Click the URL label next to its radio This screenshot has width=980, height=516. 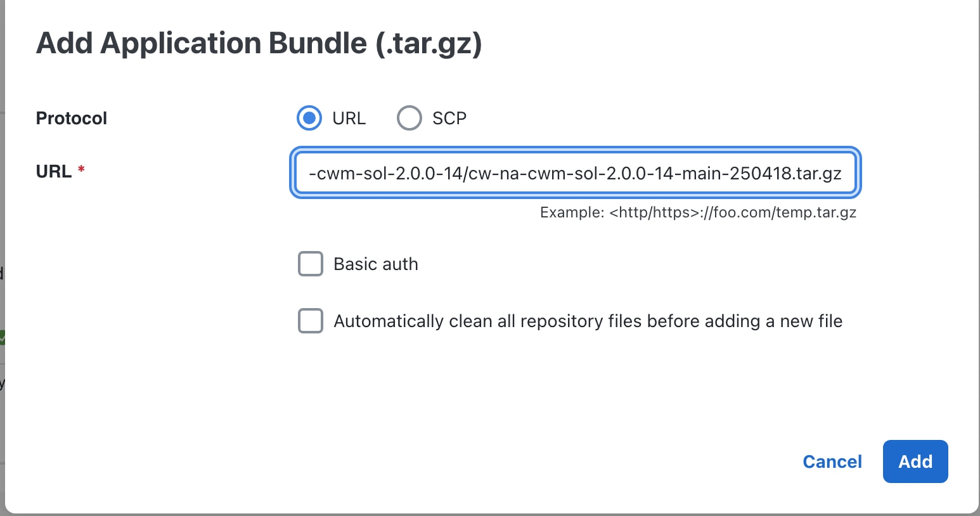[x=349, y=118]
